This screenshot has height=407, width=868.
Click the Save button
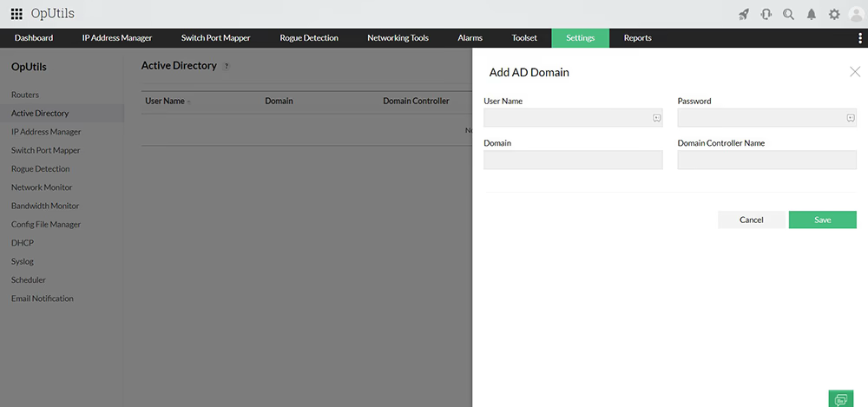(x=823, y=220)
